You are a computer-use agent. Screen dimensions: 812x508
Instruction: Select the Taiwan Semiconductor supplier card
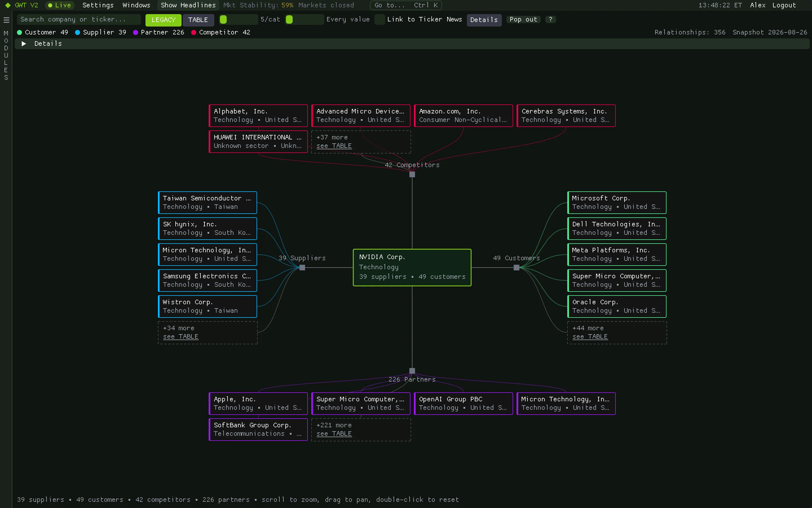207,203
